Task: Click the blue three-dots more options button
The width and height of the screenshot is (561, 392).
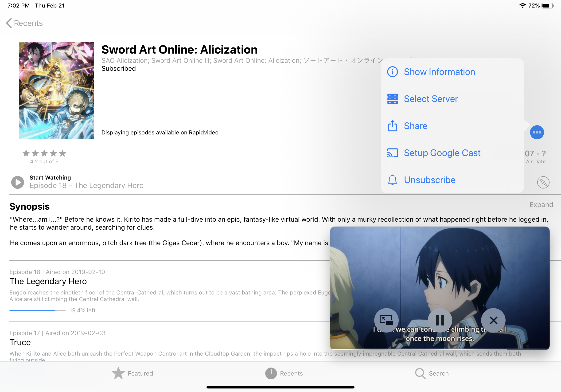Action: pyautogui.click(x=537, y=132)
